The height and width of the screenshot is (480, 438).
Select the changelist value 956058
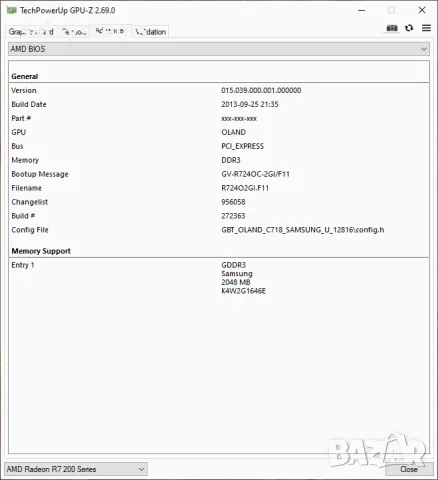(x=233, y=202)
